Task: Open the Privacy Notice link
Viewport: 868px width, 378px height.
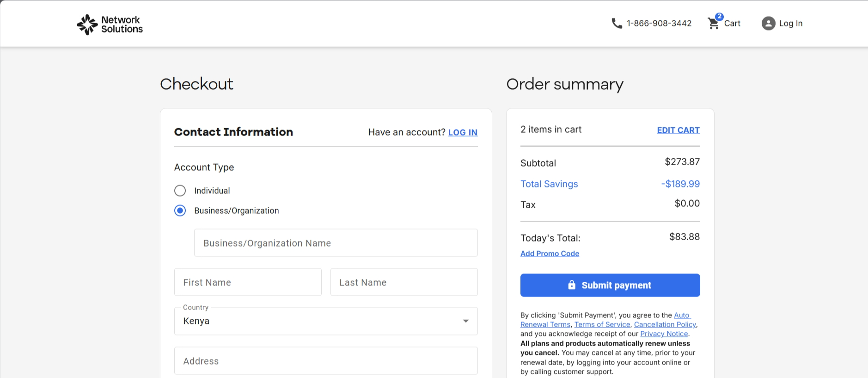Action: pos(664,334)
